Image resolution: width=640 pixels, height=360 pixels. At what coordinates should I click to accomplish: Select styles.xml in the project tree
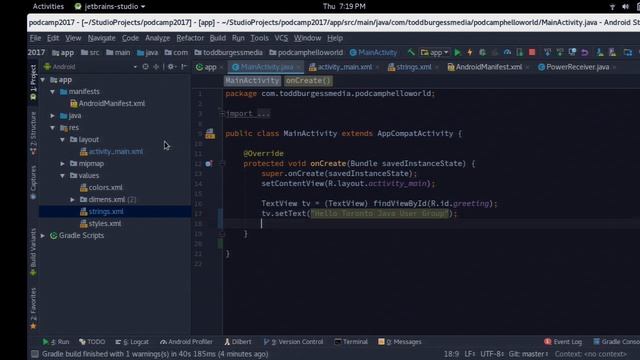tap(104, 224)
